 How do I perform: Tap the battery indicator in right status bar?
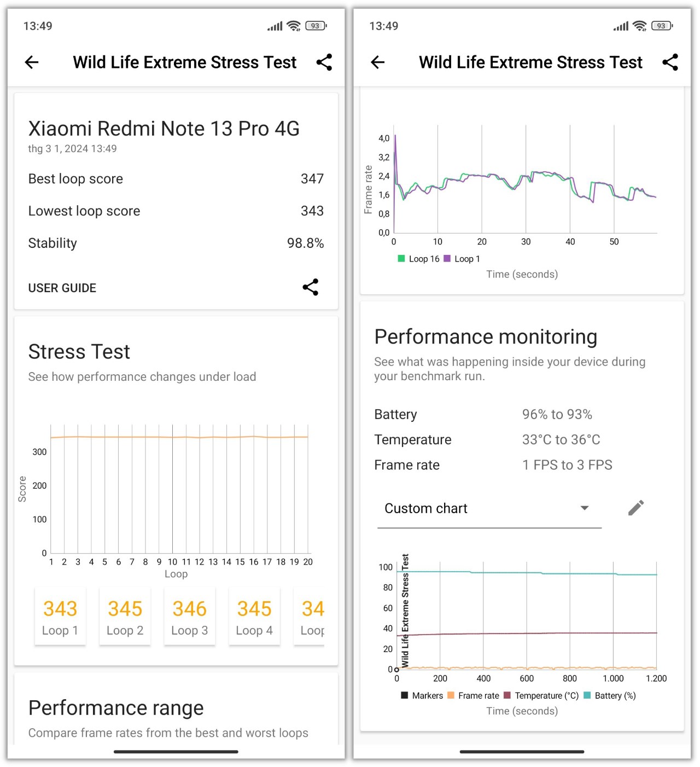[x=662, y=26]
